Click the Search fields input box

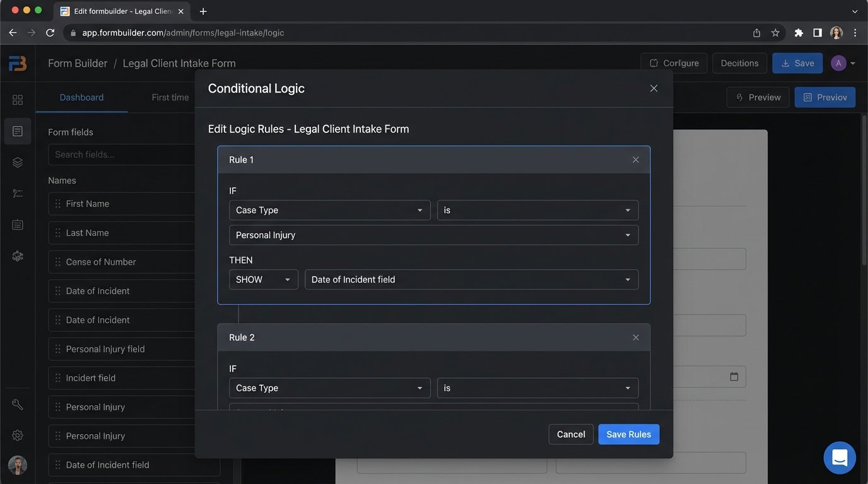pos(122,154)
